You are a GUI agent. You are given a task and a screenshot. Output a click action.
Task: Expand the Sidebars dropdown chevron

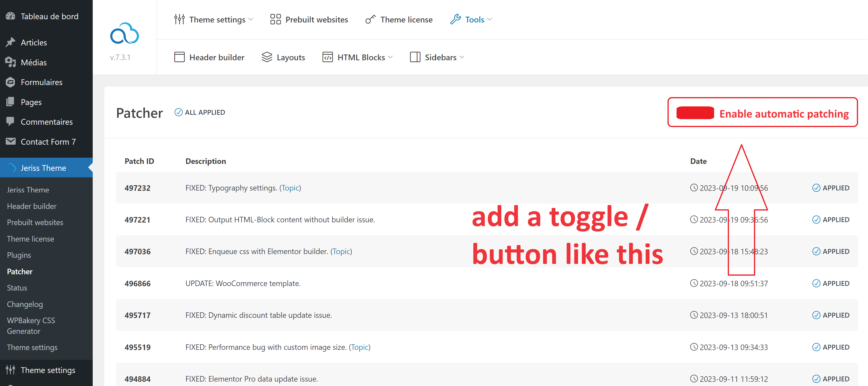(462, 57)
